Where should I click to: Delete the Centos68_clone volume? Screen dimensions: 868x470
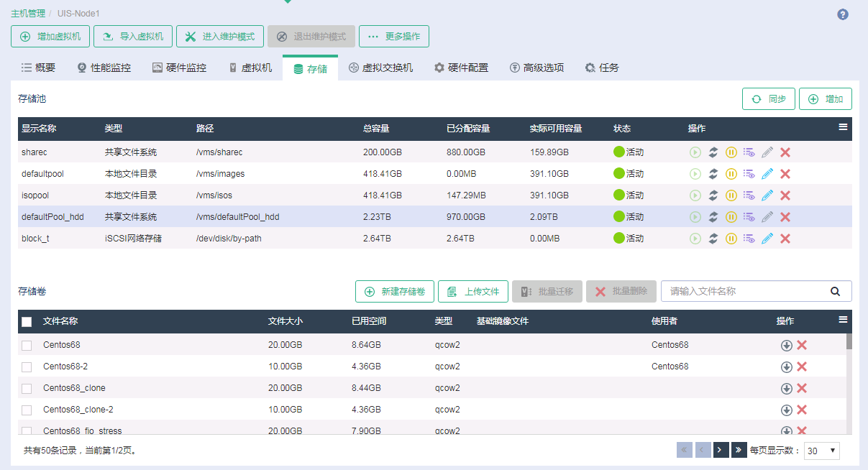click(802, 388)
